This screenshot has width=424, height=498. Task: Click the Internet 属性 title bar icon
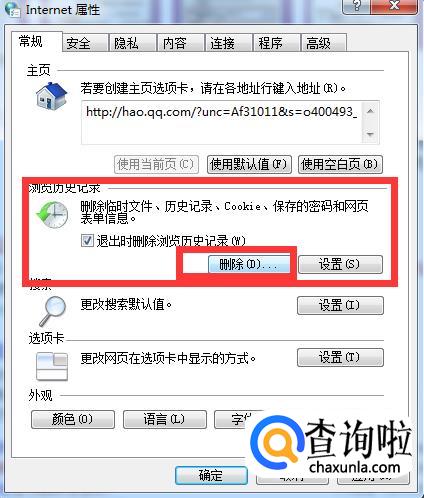[x=13, y=9]
